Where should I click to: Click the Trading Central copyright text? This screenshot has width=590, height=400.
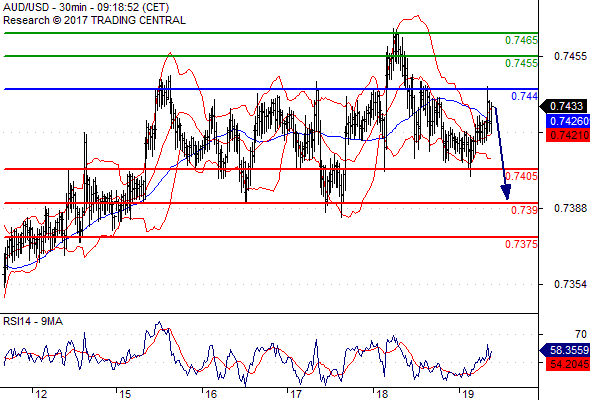click(94, 20)
